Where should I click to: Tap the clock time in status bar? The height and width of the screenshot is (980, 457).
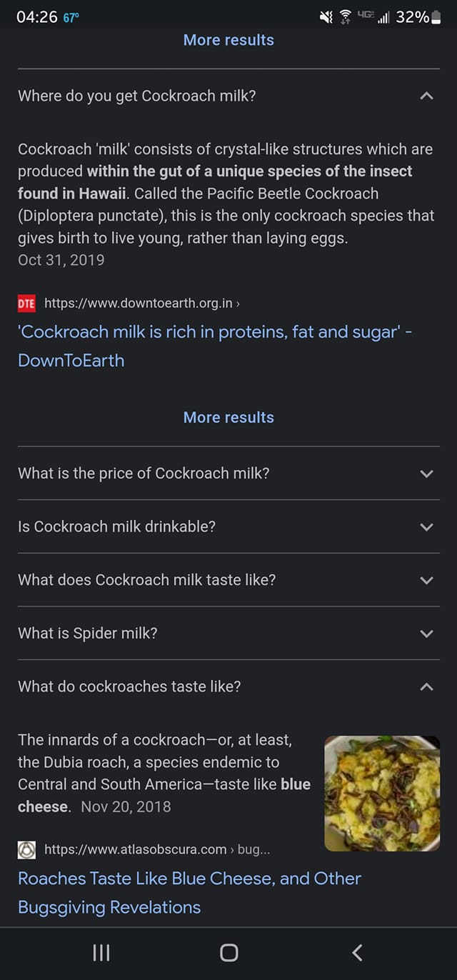(x=36, y=17)
